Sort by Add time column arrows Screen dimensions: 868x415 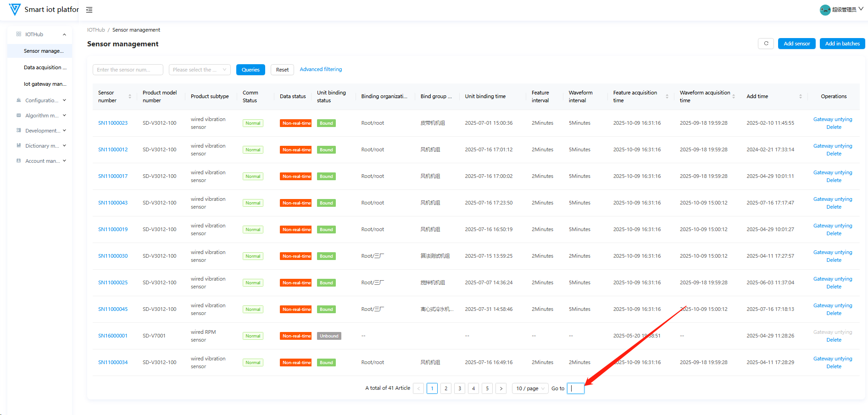click(x=801, y=96)
